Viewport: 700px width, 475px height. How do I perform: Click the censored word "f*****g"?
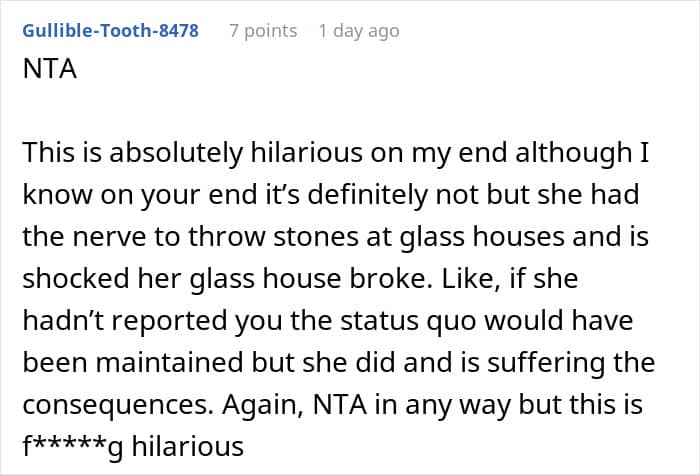tap(72, 447)
